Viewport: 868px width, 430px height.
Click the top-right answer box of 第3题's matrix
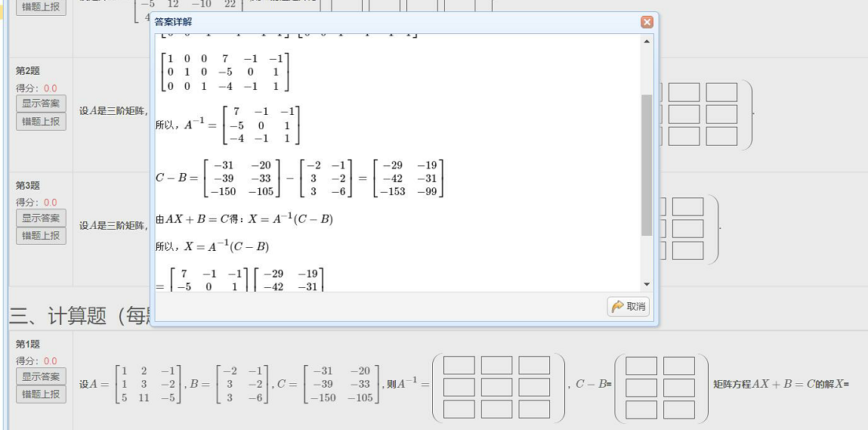687,207
